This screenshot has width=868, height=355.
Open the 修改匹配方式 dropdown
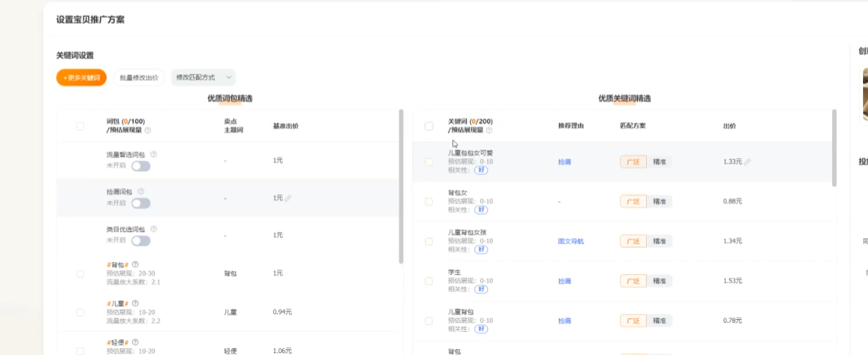pyautogui.click(x=203, y=77)
